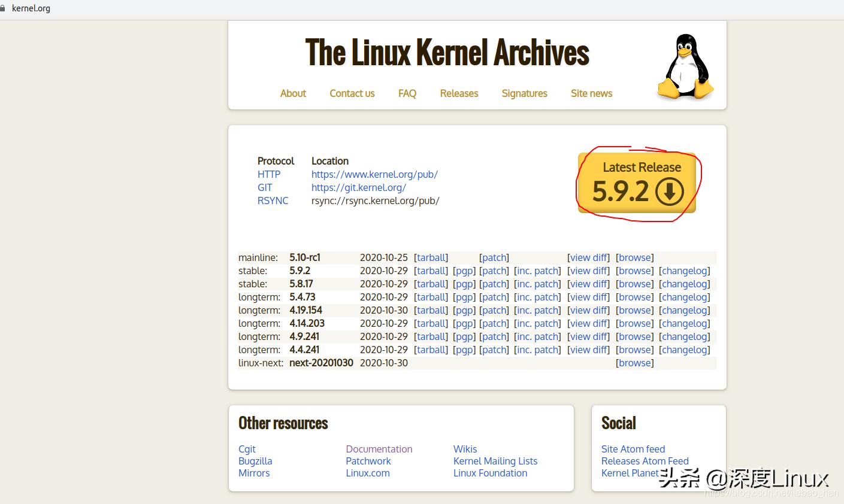Select the rsync://rsync.kernel.org/pub/ location text

tap(376, 201)
